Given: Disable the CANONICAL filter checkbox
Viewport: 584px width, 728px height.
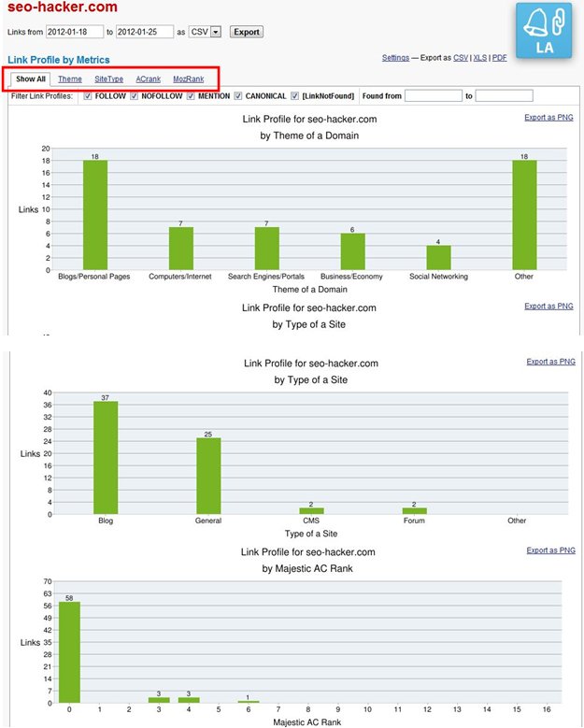Looking at the screenshot, I should coord(238,95).
